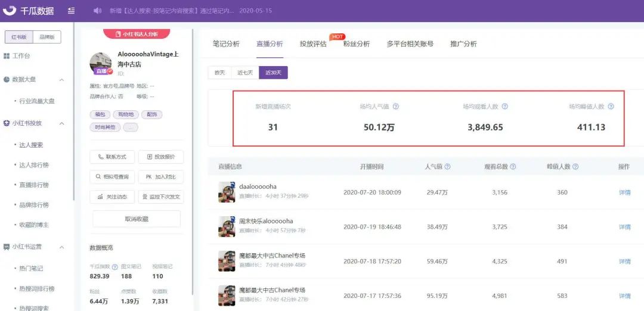Open 达人搜索 in the sidebar
Screen dimensions: 644x311
pos(31,145)
